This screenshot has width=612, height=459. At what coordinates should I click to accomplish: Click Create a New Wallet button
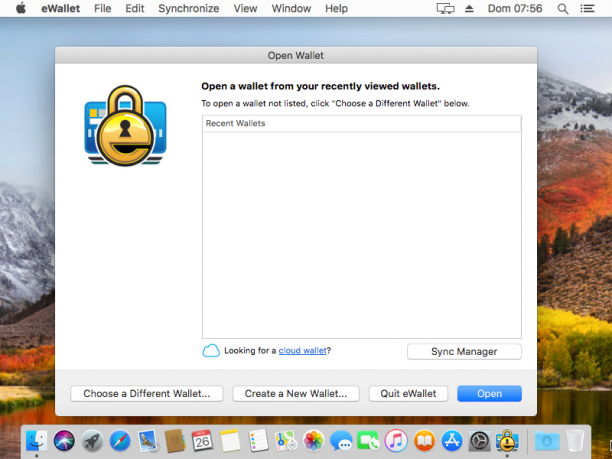(x=296, y=393)
